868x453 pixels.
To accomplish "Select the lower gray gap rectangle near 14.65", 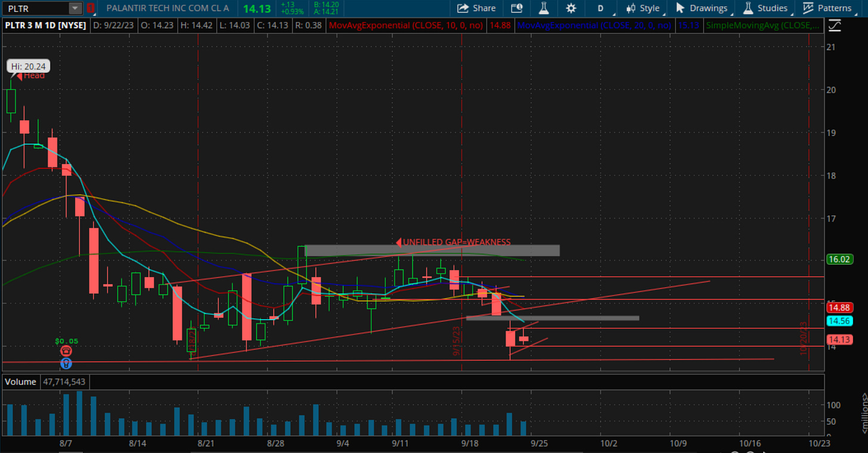I will [x=553, y=318].
